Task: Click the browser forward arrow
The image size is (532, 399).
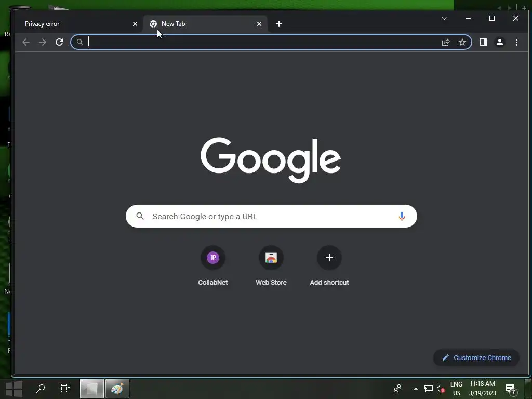Action: click(x=43, y=42)
